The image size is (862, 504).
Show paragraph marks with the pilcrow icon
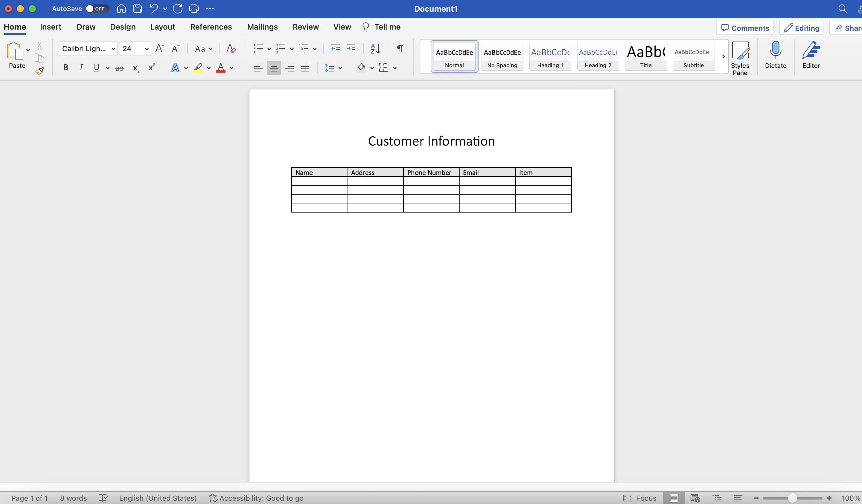pos(400,48)
